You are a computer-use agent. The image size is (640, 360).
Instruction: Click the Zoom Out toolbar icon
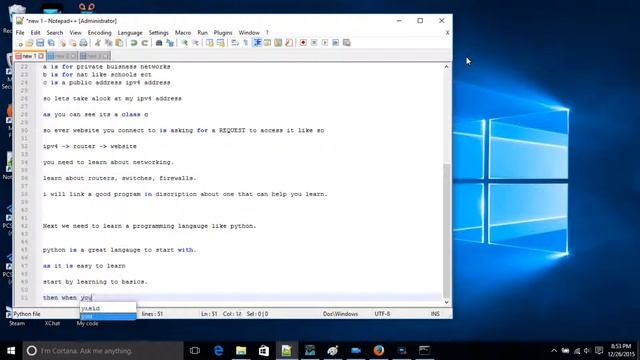[196, 43]
